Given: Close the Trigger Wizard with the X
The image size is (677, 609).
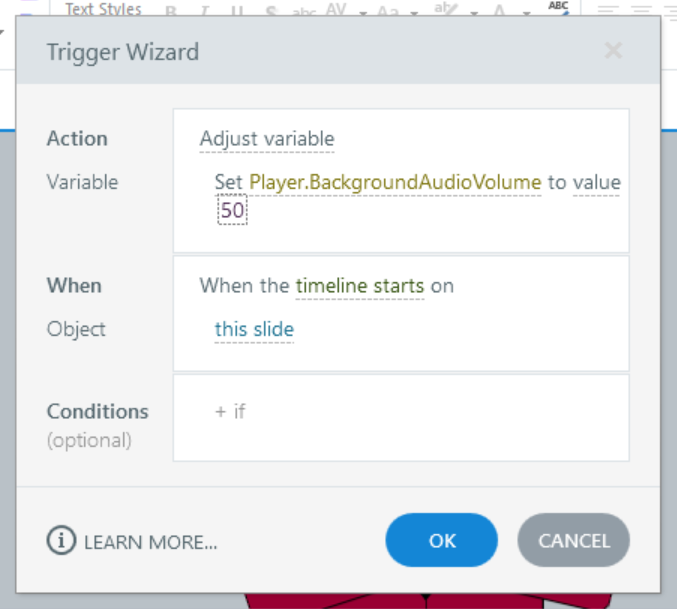Looking at the screenshot, I should [x=613, y=50].
